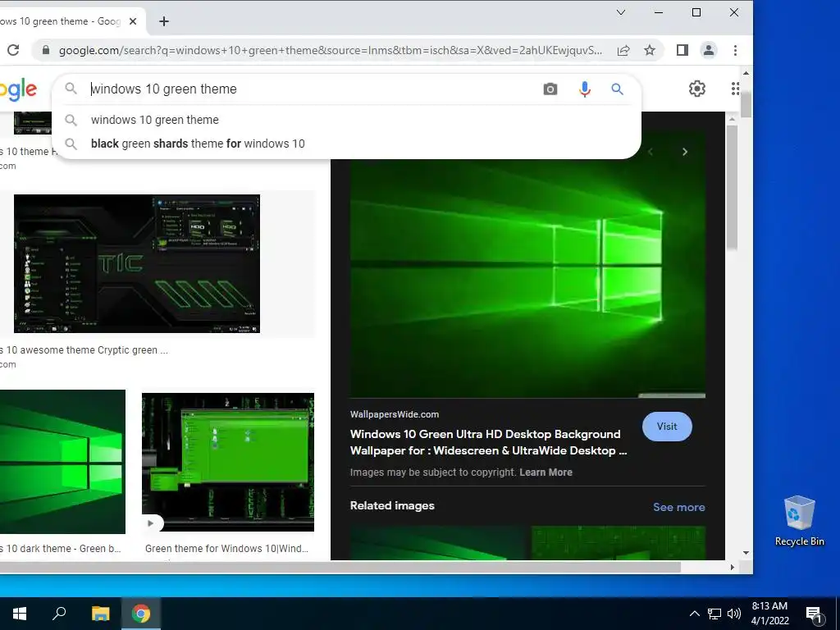The width and height of the screenshot is (840, 630).
Task: Show next image in preview panel
Action: tap(685, 152)
